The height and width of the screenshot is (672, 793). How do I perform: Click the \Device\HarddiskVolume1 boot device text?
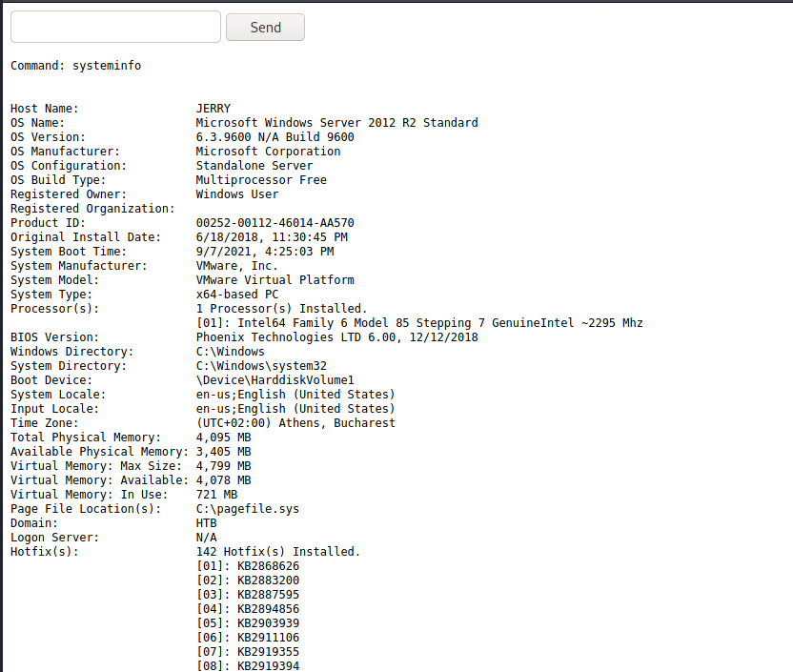pos(274,380)
